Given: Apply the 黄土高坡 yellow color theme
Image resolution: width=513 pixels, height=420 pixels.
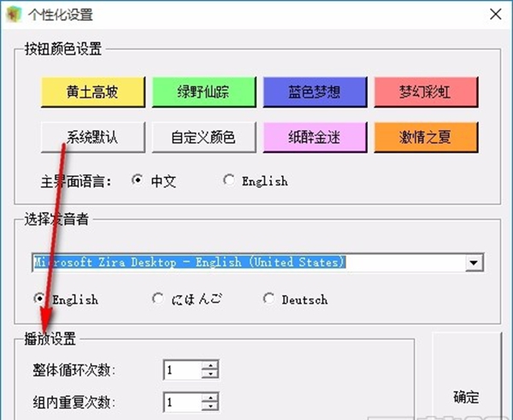Looking at the screenshot, I should pyautogui.click(x=93, y=92).
